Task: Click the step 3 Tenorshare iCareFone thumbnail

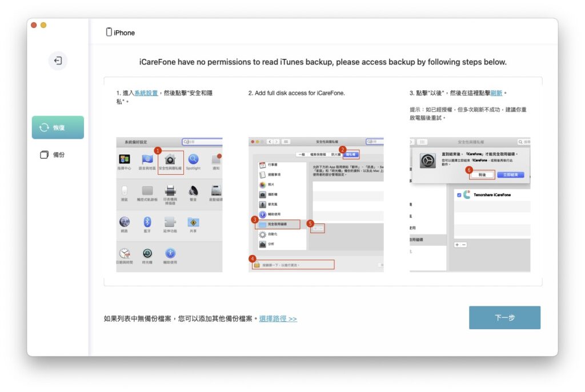Action: 470,205
